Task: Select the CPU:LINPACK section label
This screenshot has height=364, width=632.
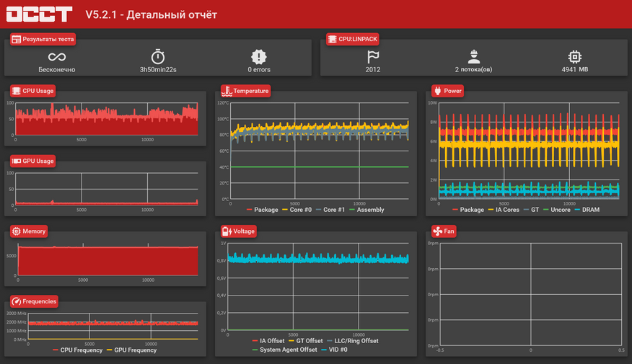Action: click(x=358, y=39)
